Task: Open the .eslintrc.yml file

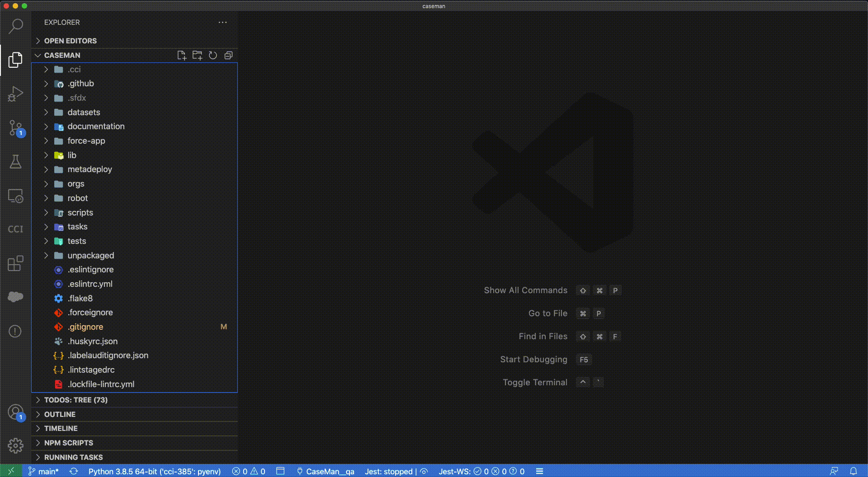Action: point(135,284)
